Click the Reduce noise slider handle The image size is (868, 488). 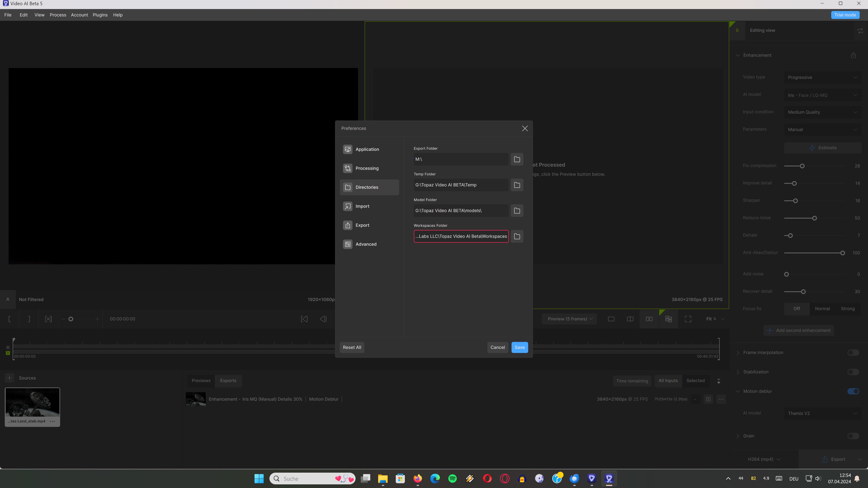(814, 218)
